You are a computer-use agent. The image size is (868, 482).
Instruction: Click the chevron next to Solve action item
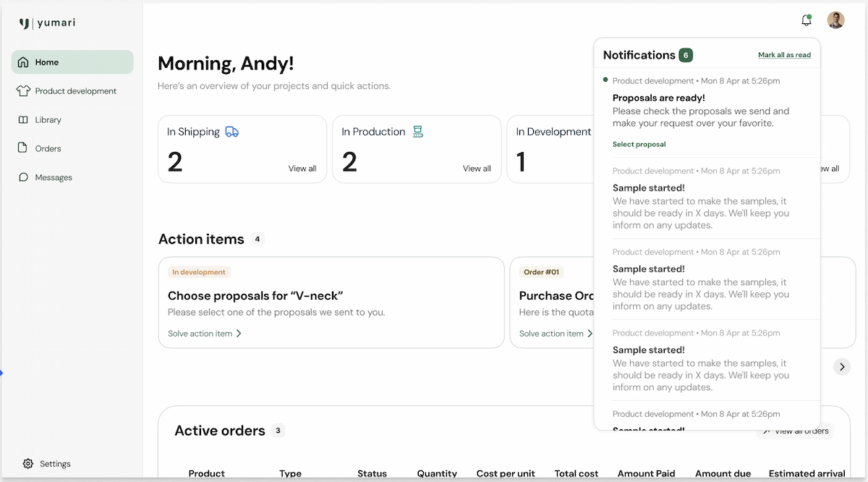click(239, 333)
